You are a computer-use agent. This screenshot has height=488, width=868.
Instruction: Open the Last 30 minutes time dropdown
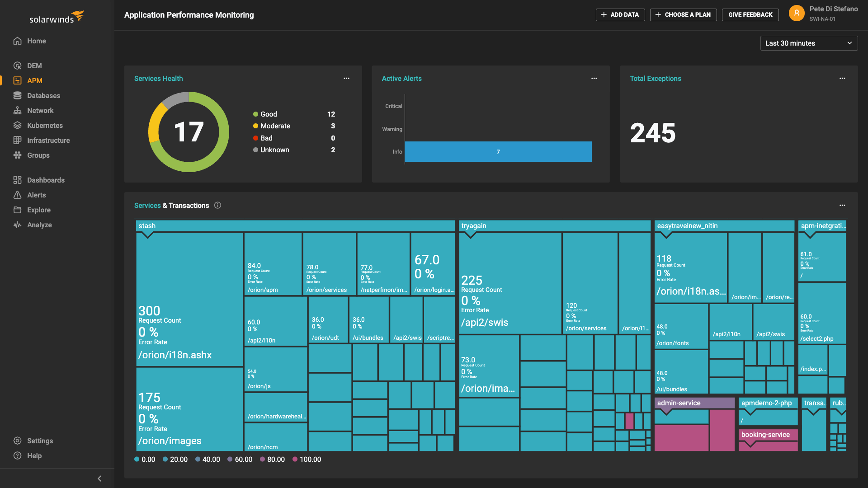809,43
